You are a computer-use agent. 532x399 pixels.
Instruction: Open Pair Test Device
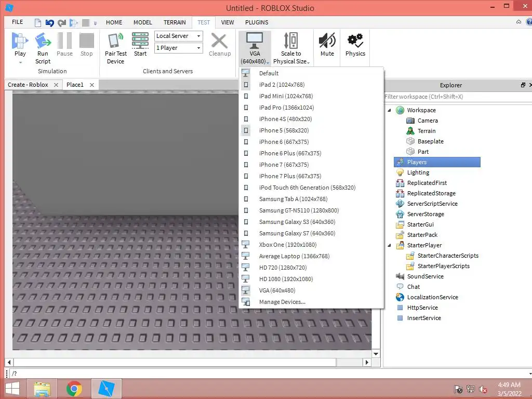(115, 48)
